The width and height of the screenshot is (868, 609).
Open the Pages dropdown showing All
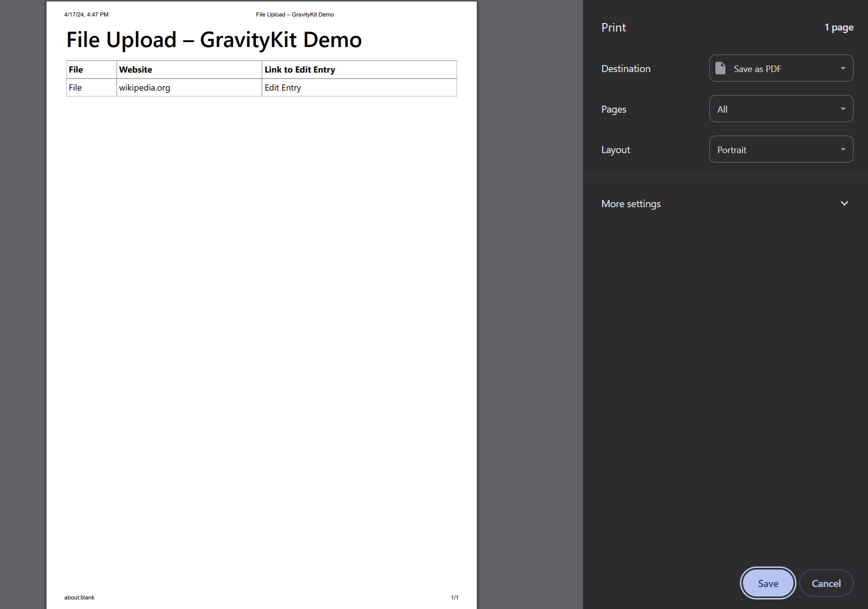[x=780, y=109]
